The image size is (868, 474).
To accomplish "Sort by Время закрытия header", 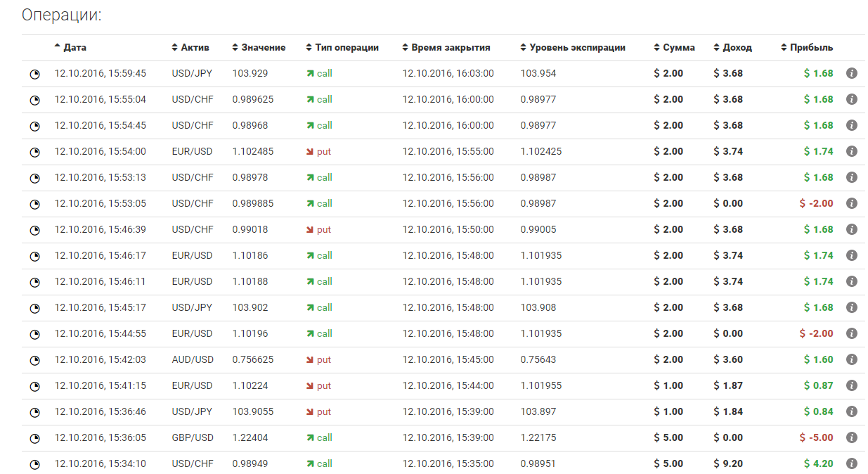I will pos(451,48).
